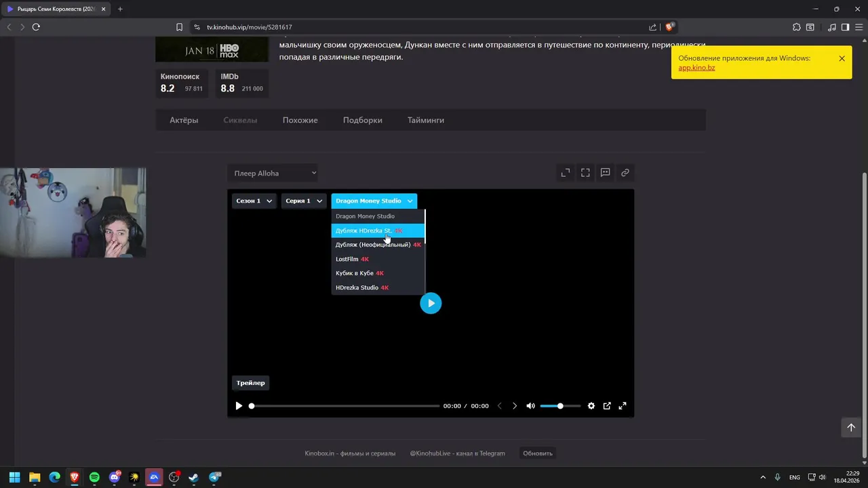The width and height of the screenshot is (868, 488).
Task: Switch to the Сиквелы tab
Action: (x=240, y=120)
